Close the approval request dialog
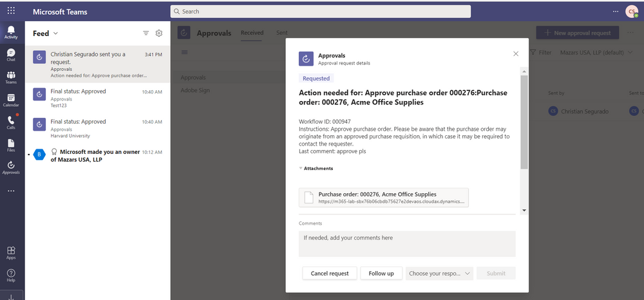Viewport: 644px width, 300px height. click(516, 54)
